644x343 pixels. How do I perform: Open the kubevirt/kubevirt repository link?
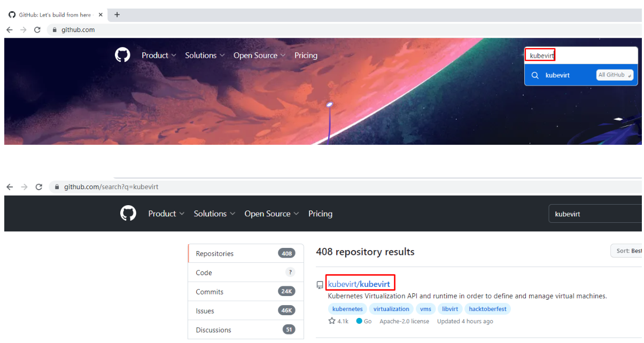pyautogui.click(x=359, y=284)
